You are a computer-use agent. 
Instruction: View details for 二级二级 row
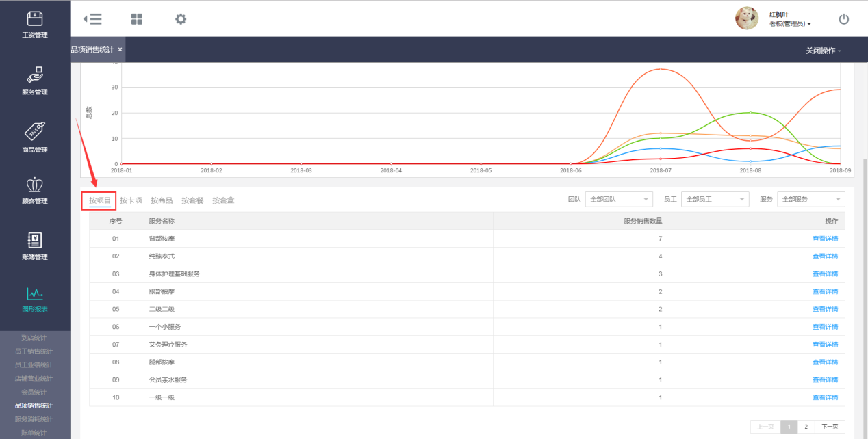point(825,309)
